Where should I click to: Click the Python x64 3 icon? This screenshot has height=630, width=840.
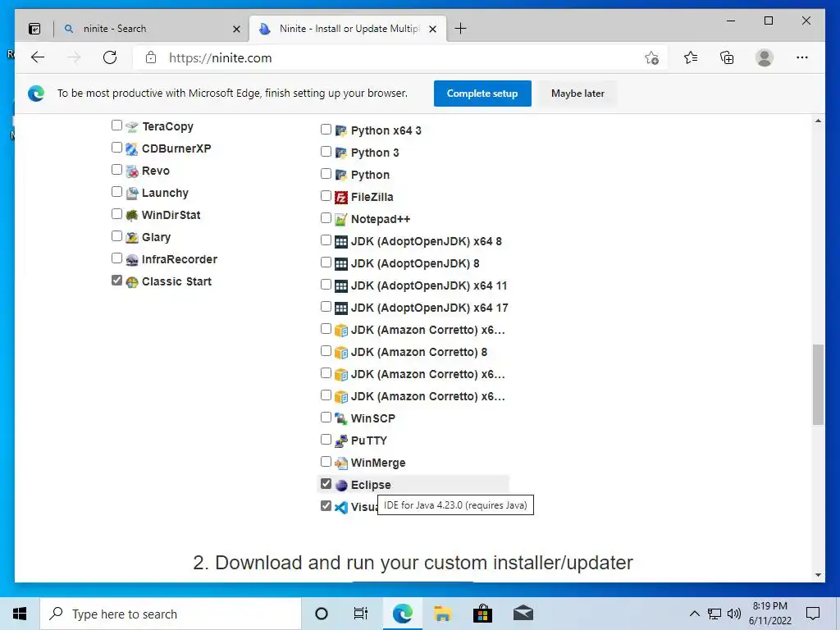pyautogui.click(x=340, y=130)
